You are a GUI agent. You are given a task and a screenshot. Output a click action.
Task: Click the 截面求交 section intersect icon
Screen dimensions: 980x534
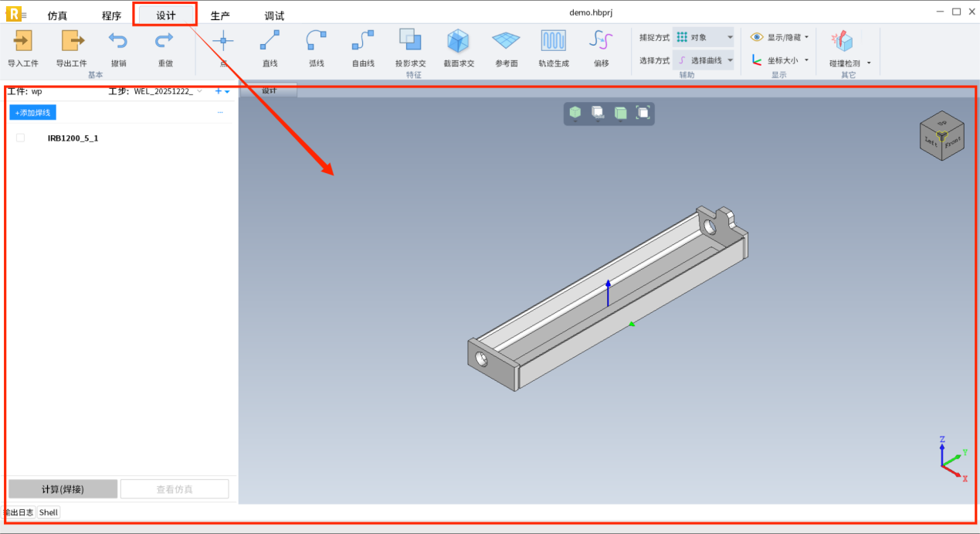click(x=458, y=41)
